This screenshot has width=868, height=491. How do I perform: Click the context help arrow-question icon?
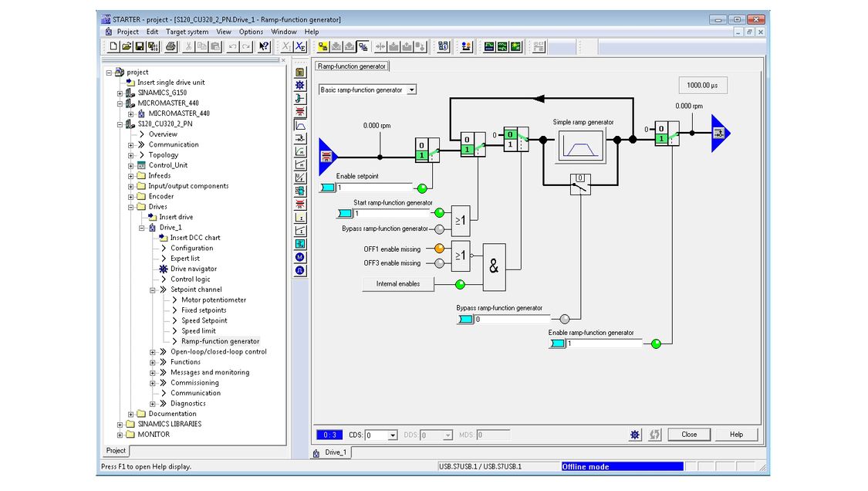click(264, 46)
